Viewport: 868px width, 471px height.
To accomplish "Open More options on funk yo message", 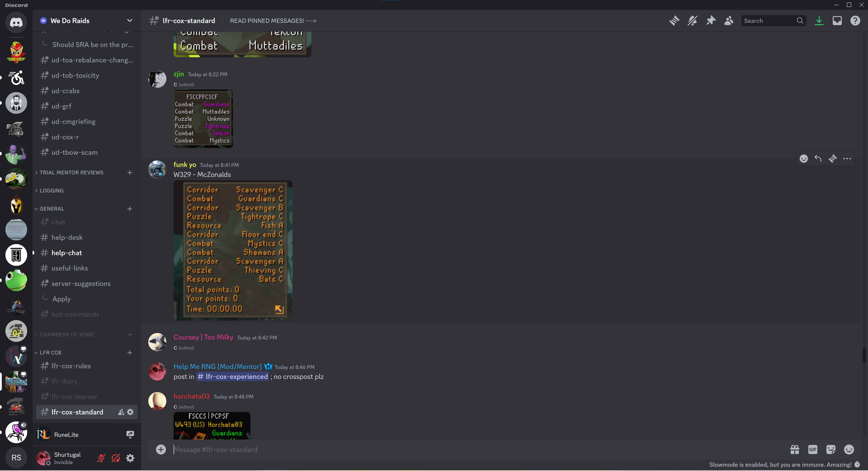I will tap(847, 158).
